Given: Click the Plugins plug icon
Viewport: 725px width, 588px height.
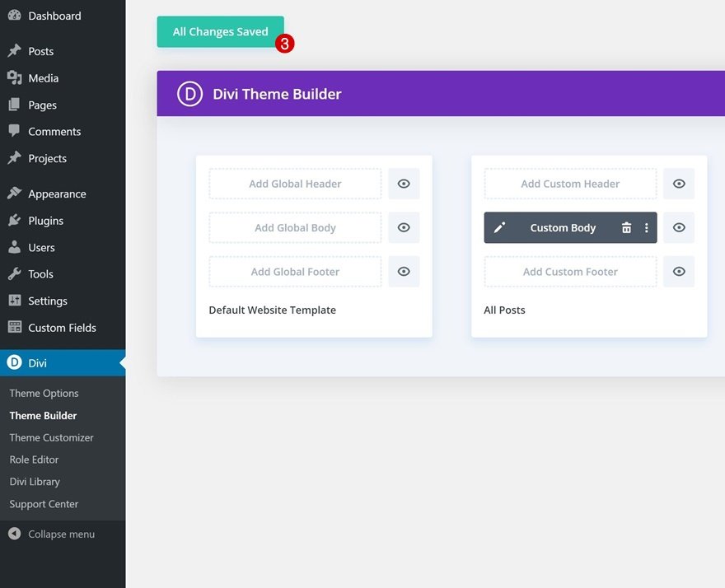Looking at the screenshot, I should tap(14, 220).
